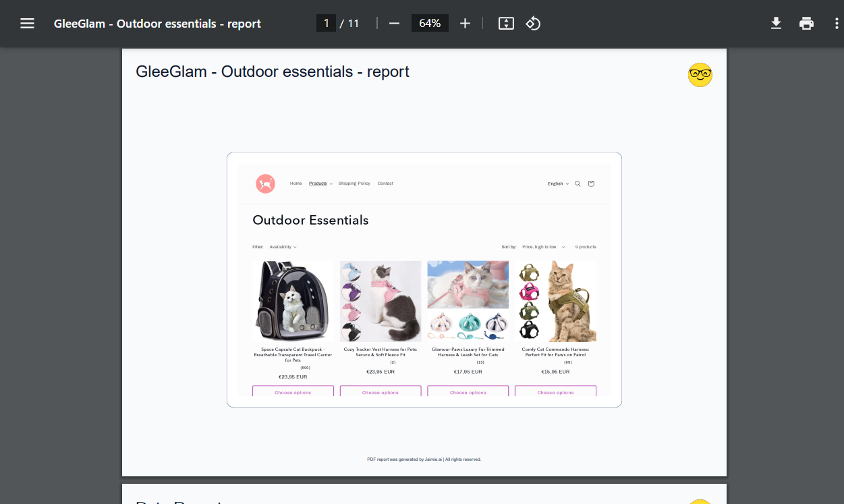This screenshot has height=504, width=844.
Task: Click the (69) review count text
Action: [x=568, y=362]
